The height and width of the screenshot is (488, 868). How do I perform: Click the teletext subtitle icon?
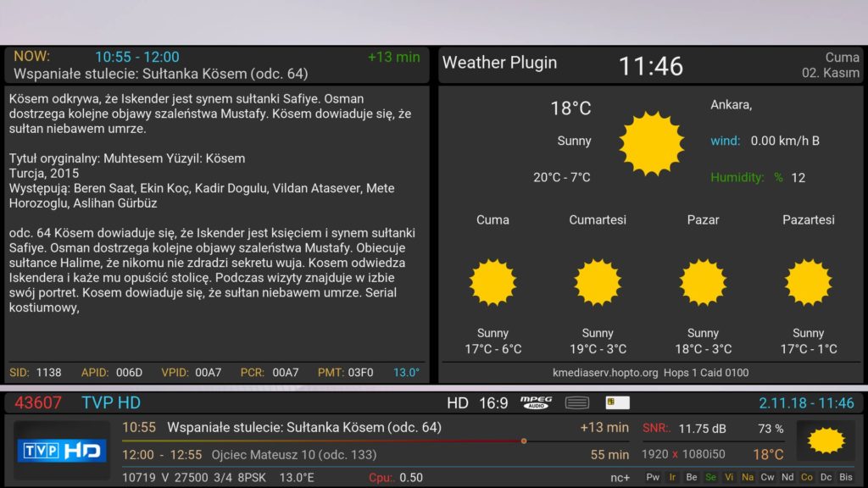tap(577, 402)
